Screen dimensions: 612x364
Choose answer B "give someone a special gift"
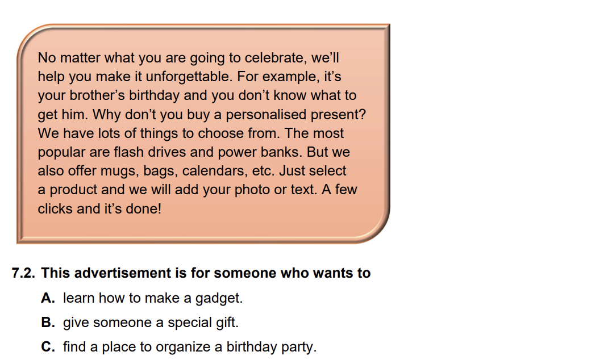point(151,323)
